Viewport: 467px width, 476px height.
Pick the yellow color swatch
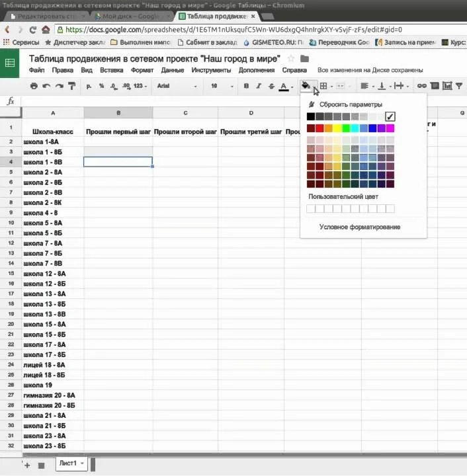337,128
